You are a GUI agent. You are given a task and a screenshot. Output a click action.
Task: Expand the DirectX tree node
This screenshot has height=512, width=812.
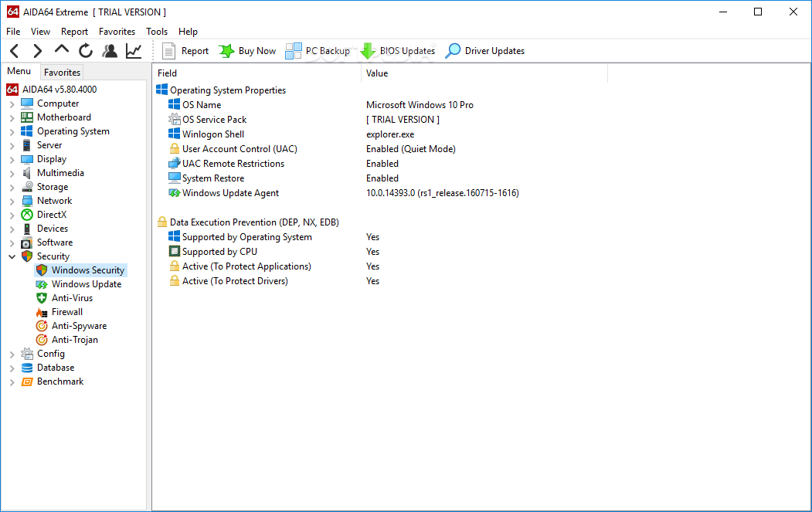coord(12,215)
